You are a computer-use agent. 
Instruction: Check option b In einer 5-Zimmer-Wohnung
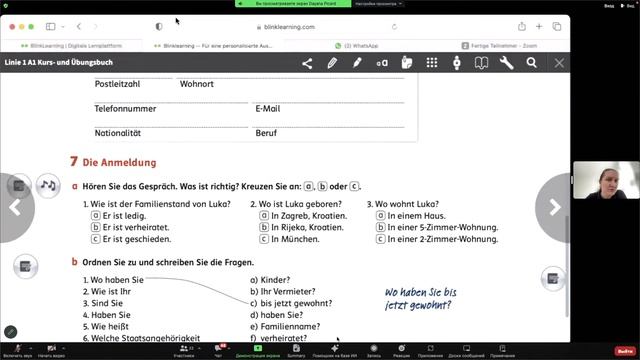coord(380,227)
